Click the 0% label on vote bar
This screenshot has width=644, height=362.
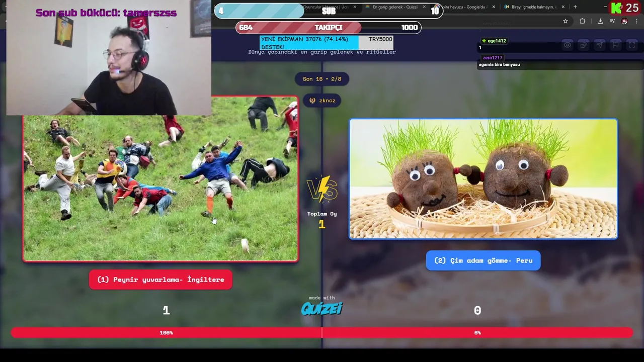477,332
